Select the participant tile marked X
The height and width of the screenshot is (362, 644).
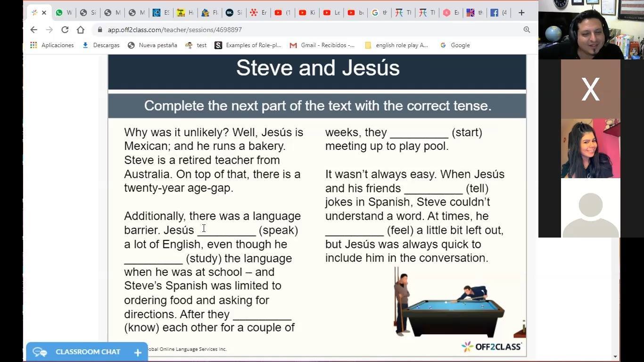click(590, 89)
